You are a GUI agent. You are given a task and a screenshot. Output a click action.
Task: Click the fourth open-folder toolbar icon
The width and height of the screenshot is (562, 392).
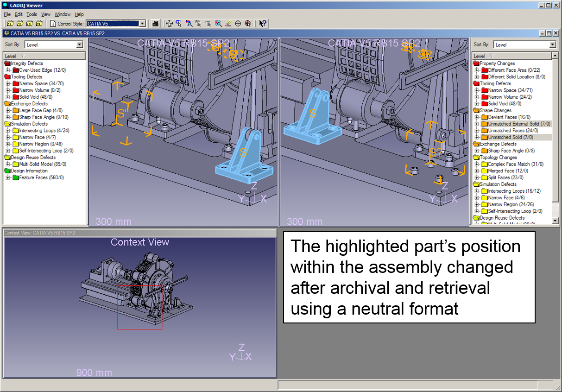(39, 23)
